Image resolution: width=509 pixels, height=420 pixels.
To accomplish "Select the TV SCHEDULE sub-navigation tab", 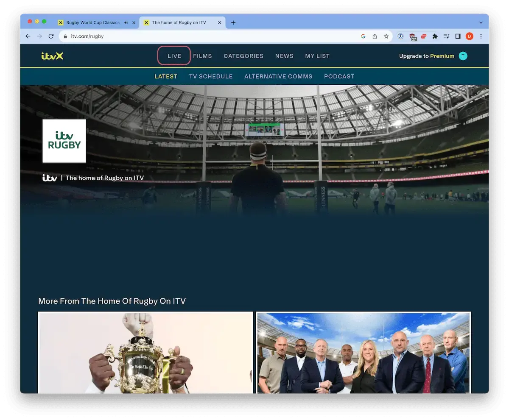I will point(211,76).
